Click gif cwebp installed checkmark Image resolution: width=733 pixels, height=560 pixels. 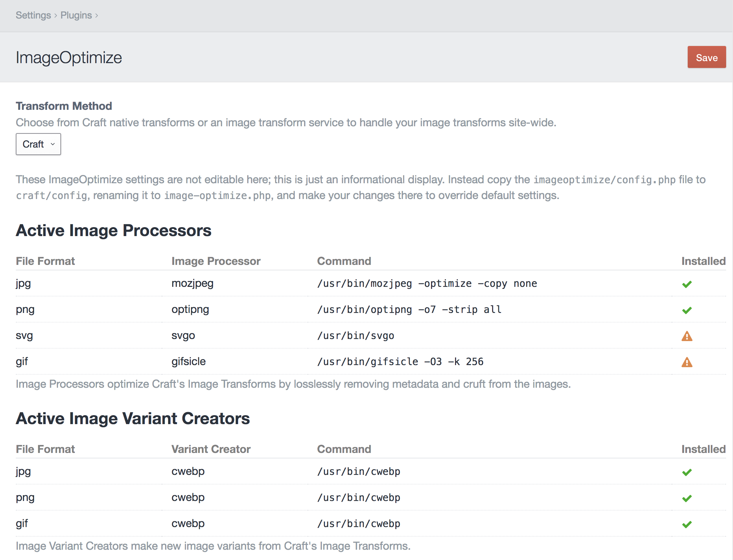coord(687,524)
